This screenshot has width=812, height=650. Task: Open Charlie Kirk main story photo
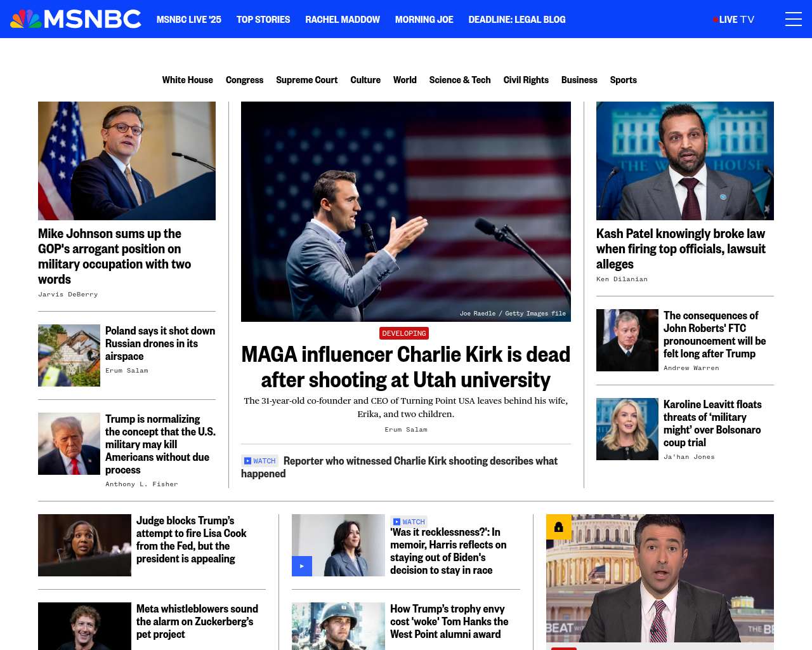click(406, 211)
